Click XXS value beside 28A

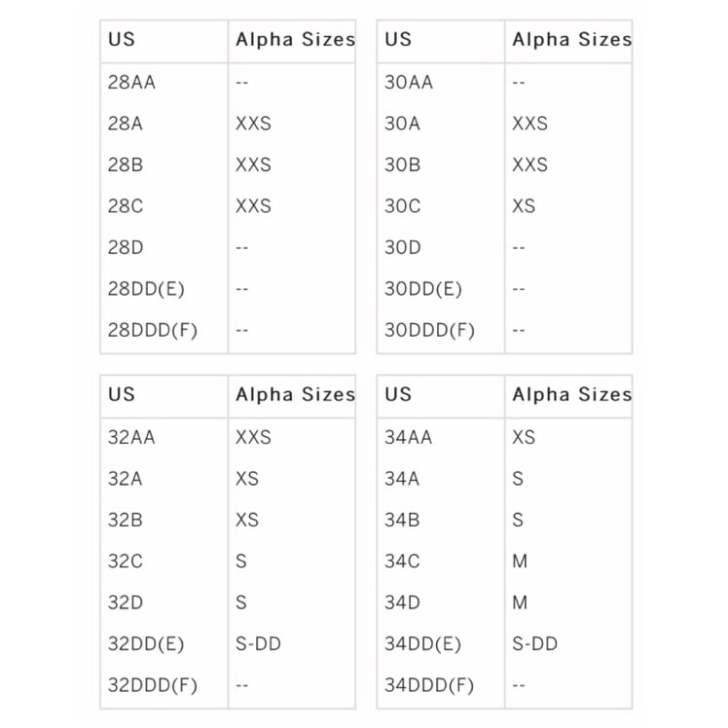(253, 124)
